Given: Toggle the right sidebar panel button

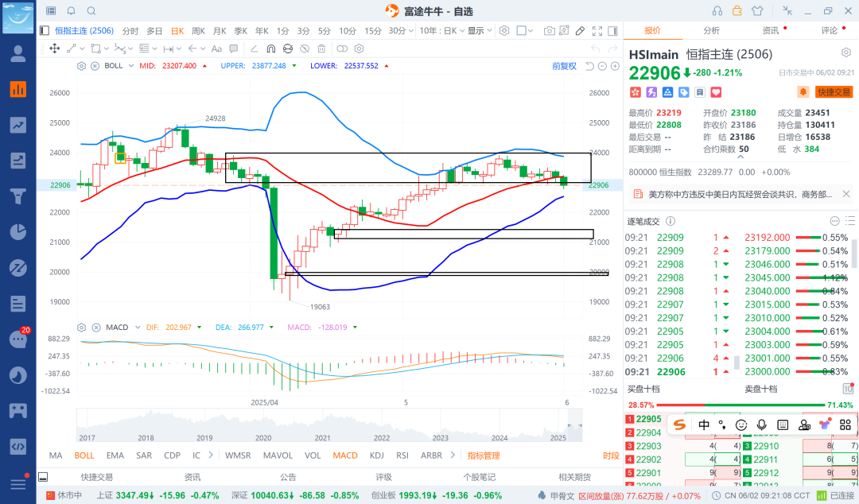Looking at the screenshot, I should [612, 31].
